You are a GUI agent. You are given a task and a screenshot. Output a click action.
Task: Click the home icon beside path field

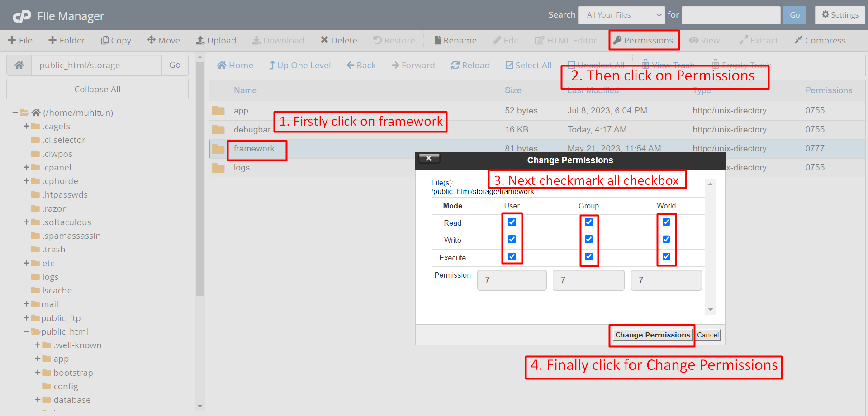19,65
